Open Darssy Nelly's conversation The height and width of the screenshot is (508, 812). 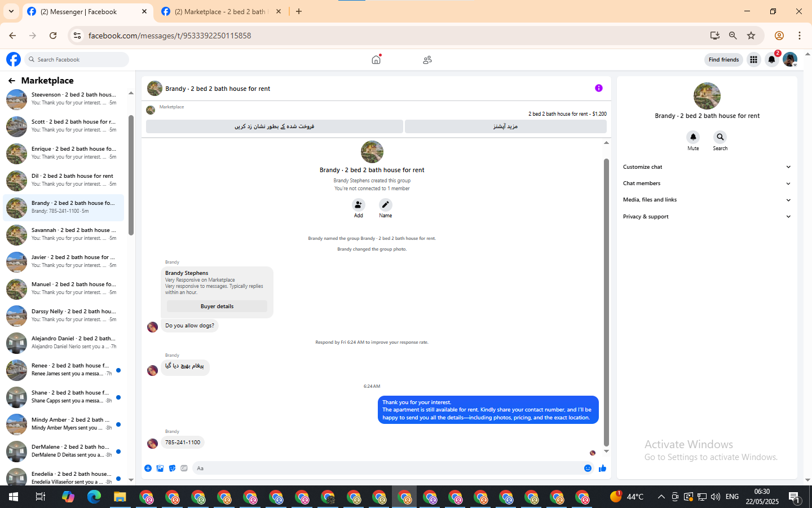[64, 316]
